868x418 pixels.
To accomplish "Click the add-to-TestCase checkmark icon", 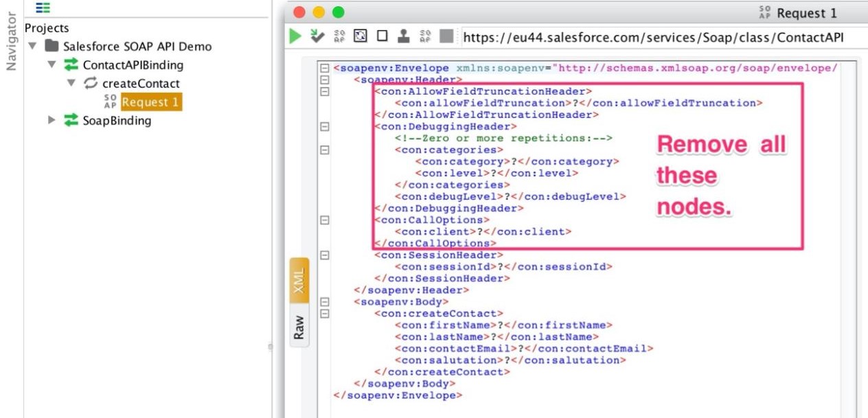I will [317, 36].
